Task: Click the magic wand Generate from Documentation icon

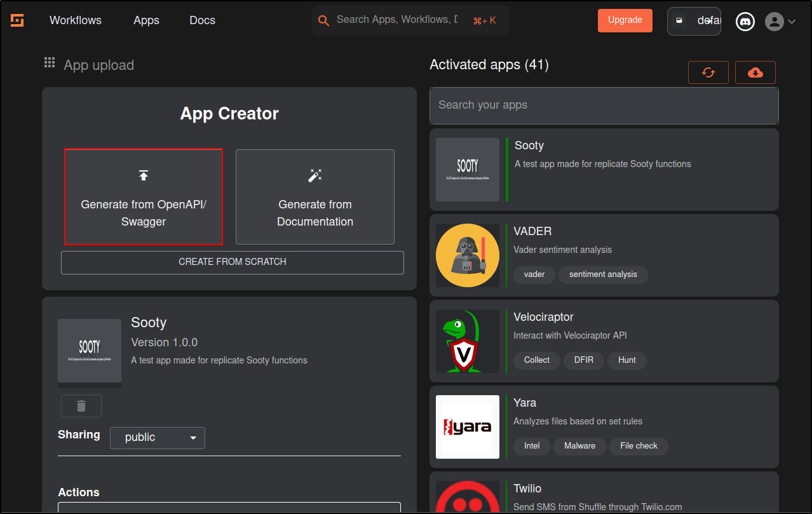Action: point(315,175)
